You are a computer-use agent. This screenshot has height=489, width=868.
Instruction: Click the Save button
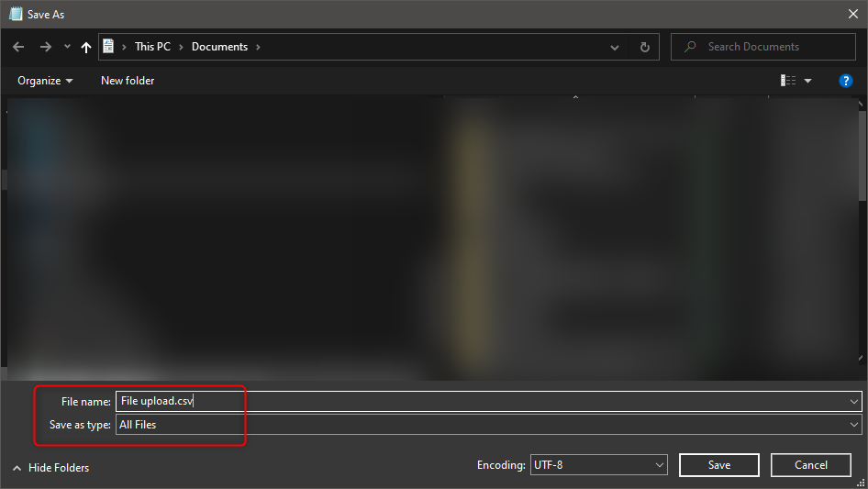[718, 465]
